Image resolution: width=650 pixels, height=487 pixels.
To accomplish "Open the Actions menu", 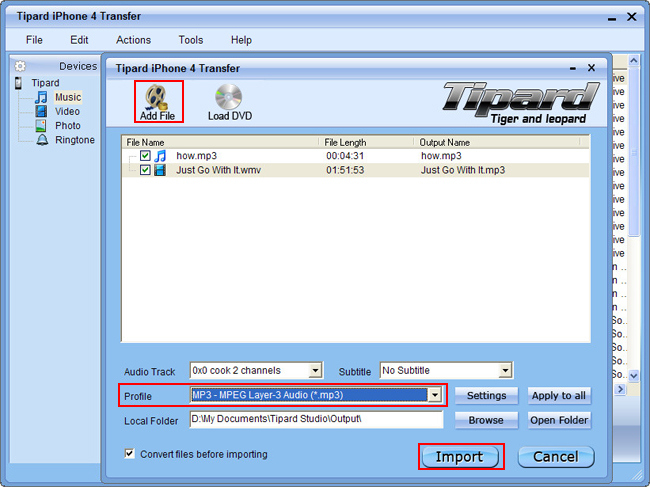I will tap(133, 40).
